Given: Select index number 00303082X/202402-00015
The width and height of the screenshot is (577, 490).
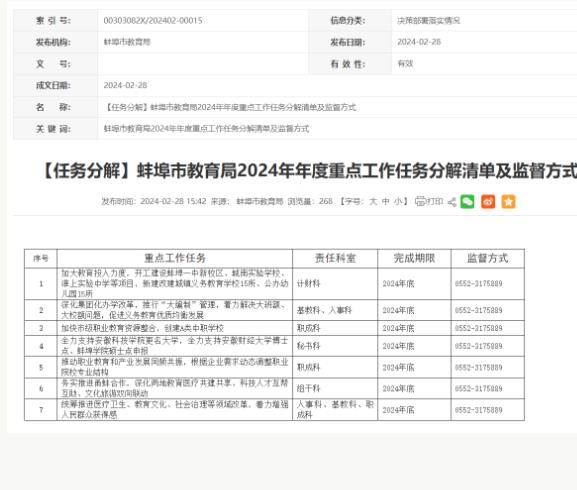Looking at the screenshot, I should (153, 21).
